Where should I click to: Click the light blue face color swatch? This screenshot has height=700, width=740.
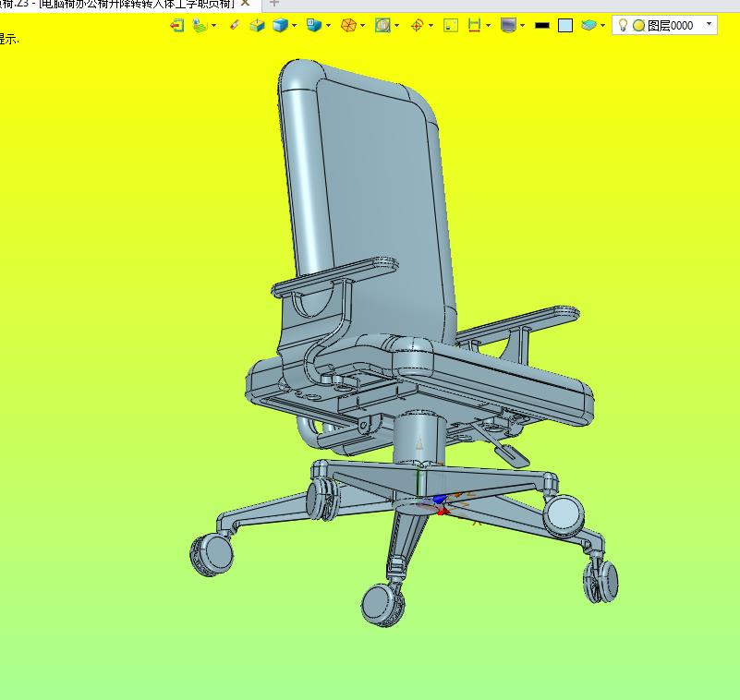click(x=565, y=26)
